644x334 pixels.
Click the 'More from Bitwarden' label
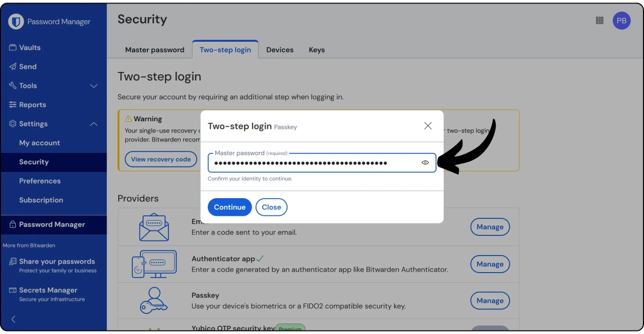click(x=29, y=245)
